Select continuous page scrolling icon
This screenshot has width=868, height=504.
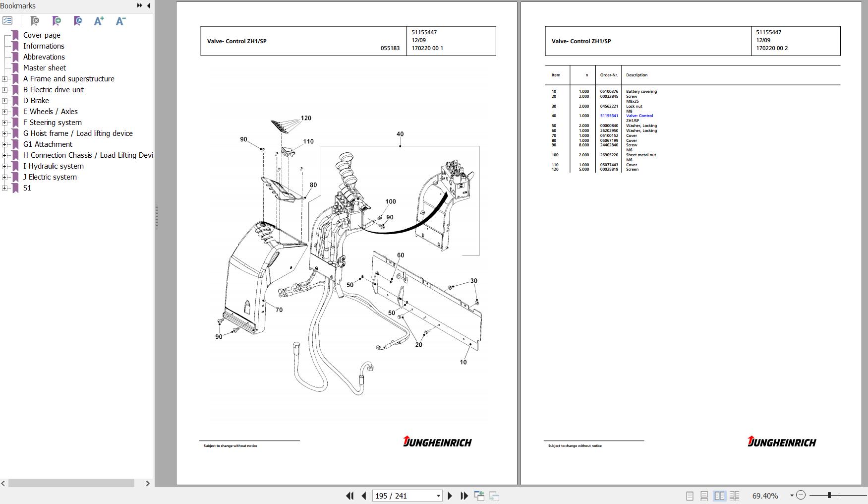point(704,496)
